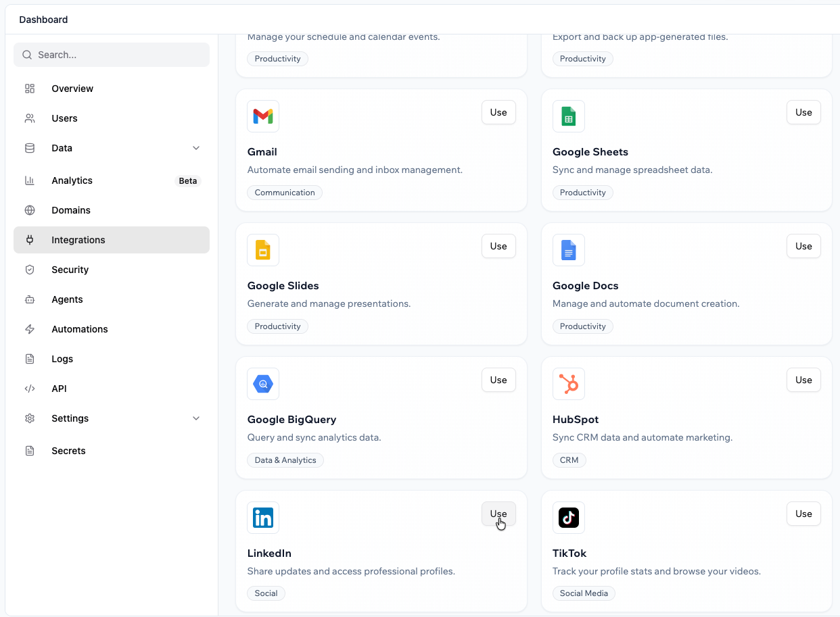Click the LinkedIn integration icon
Screen dimensions: 840x617
click(262, 517)
